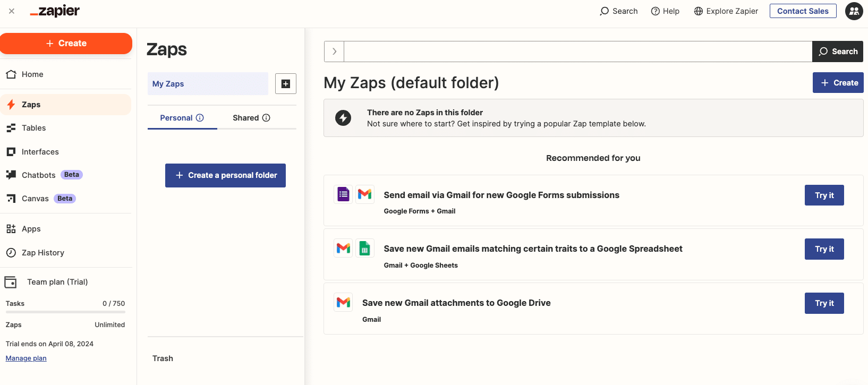Click the Apps grid icon
This screenshot has height=385, width=868.
(x=11, y=229)
